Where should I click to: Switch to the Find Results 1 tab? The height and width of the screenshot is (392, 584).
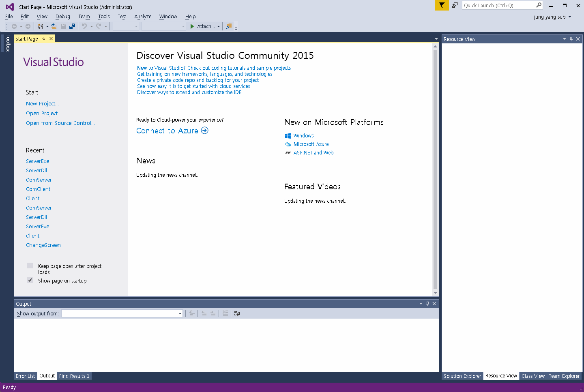[74, 376]
